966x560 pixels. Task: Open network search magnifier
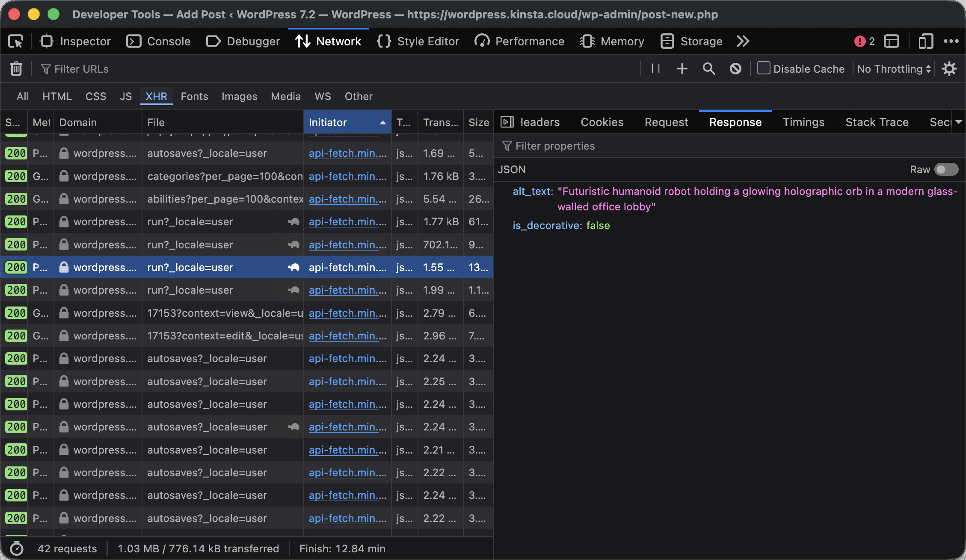coord(709,69)
